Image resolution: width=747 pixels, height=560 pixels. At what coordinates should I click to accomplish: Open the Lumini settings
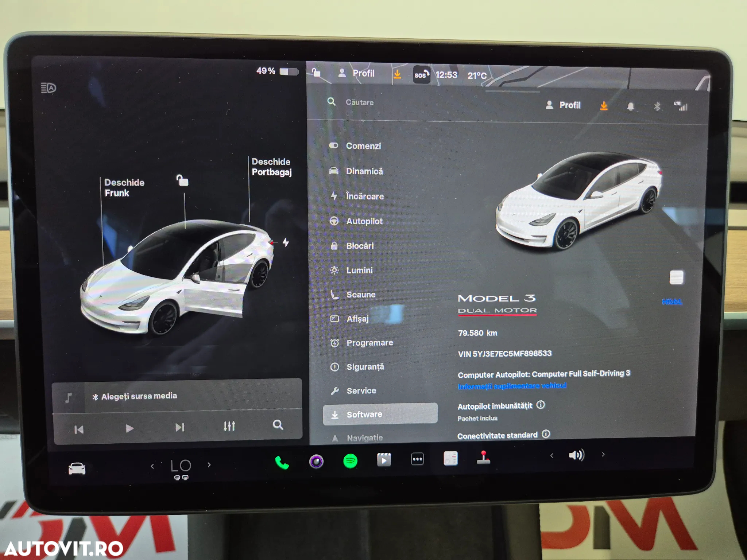tap(351, 270)
